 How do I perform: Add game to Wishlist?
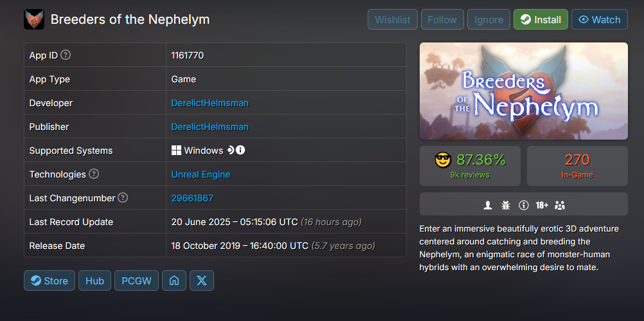pyautogui.click(x=393, y=19)
